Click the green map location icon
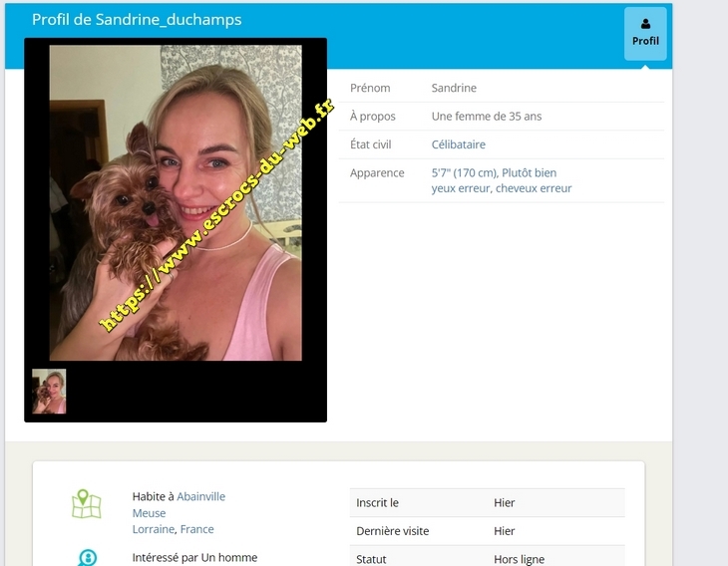 [x=87, y=503]
